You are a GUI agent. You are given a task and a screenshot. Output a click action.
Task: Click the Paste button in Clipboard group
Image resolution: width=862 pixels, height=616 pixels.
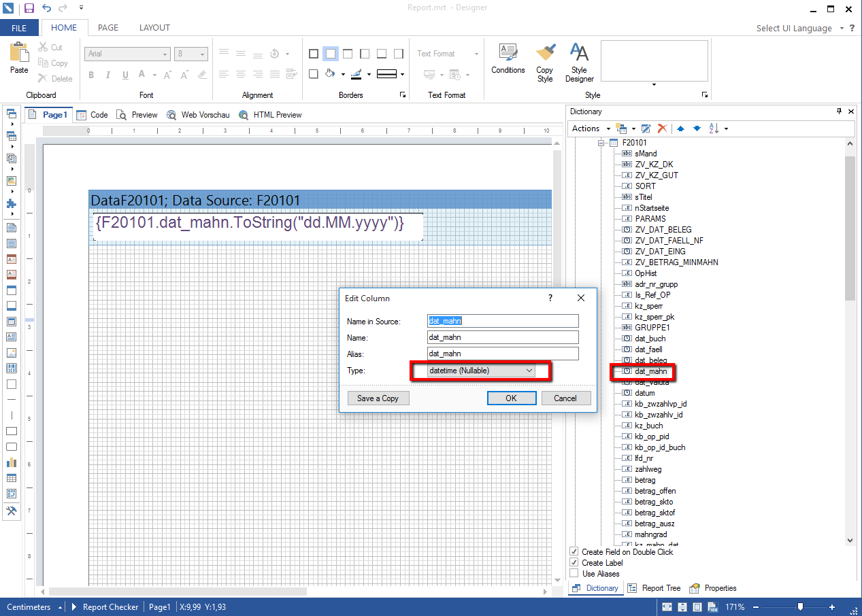click(x=19, y=58)
